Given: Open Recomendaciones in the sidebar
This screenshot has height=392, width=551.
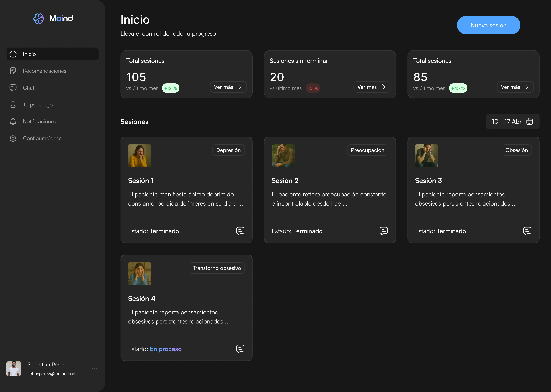Looking at the screenshot, I should pos(53,71).
